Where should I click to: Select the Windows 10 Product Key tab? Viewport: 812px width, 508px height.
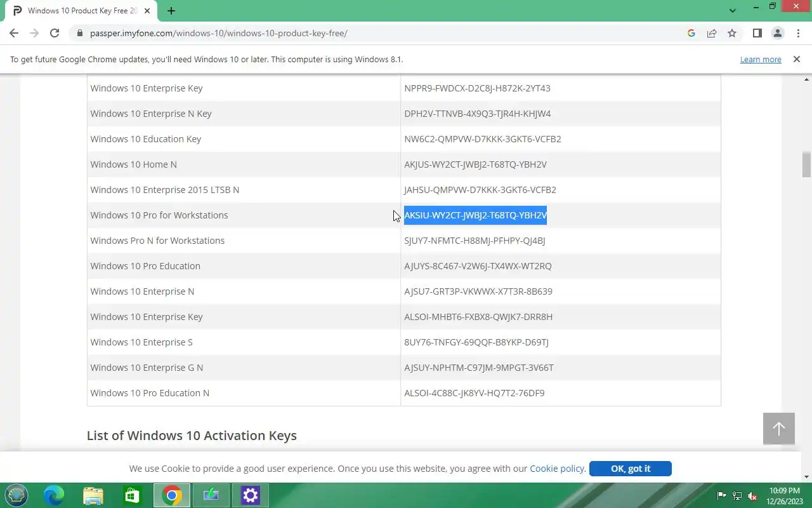[x=82, y=11]
